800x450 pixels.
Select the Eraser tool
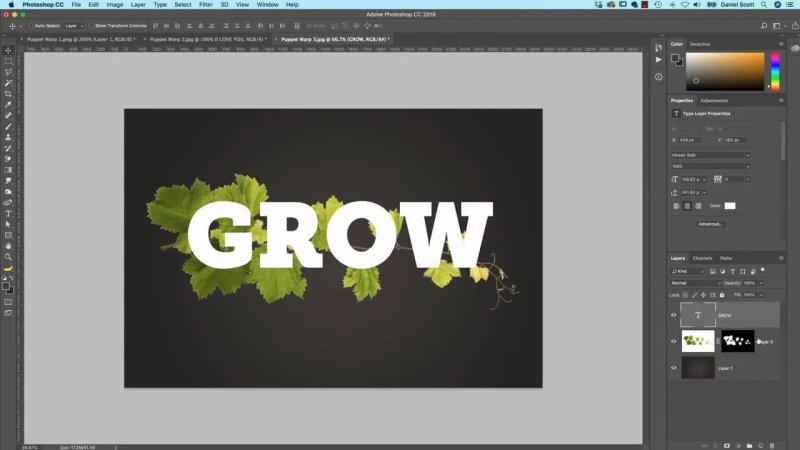(8, 159)
